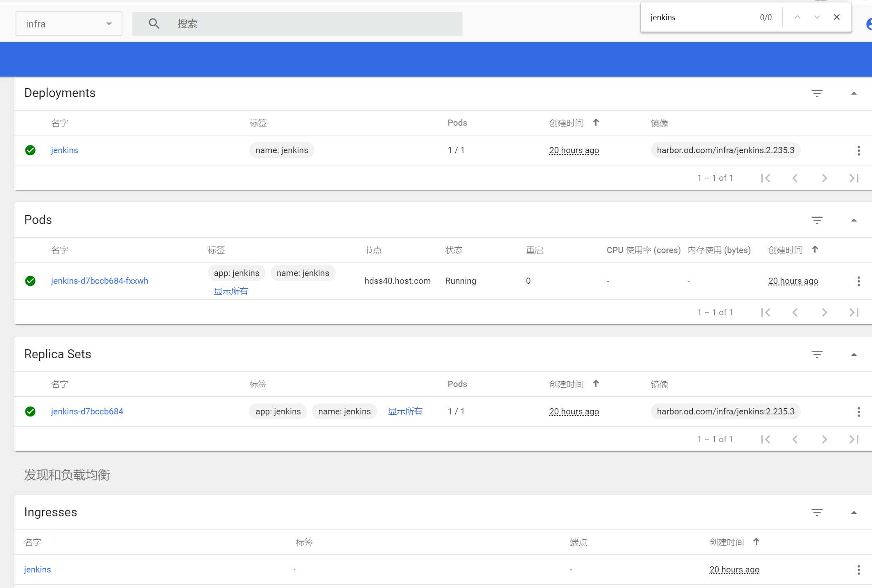
Task: Click Deployments 名字 column header
Action: [x=60, y=123]
